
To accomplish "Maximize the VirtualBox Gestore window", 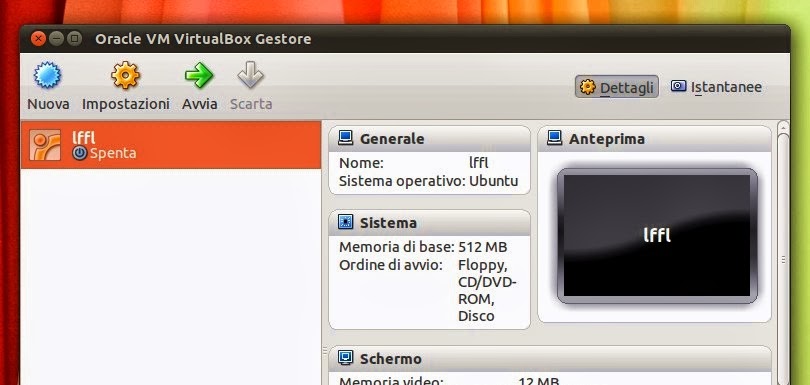I will pyautogui.click(x=75, y=39).
